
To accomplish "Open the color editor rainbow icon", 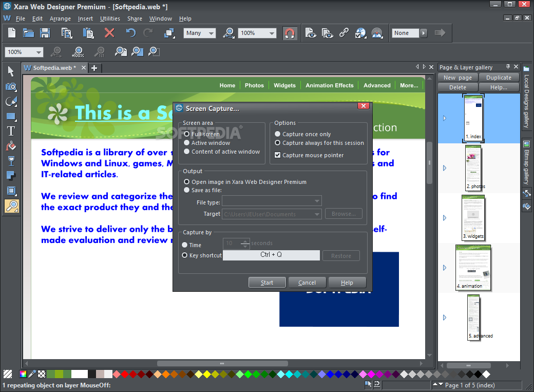I will pyautogui.click(x=23, y=374).
